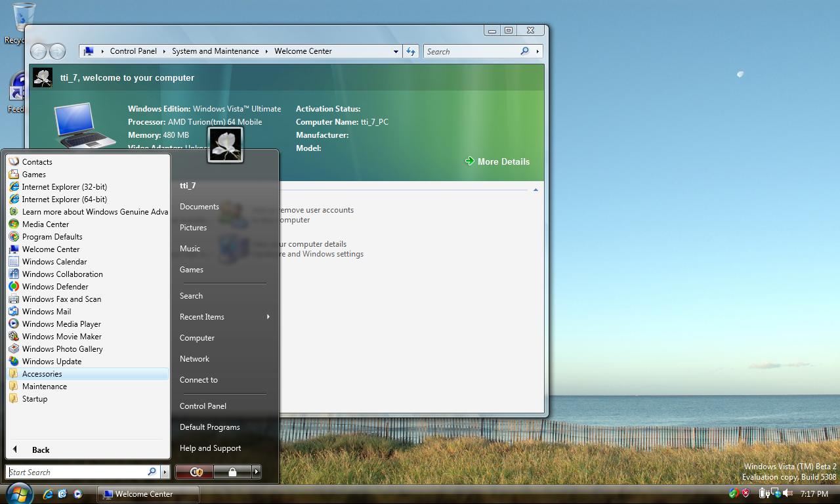Select the Welcome Center taskbar button
840x504 pixels.
point(148,494)
